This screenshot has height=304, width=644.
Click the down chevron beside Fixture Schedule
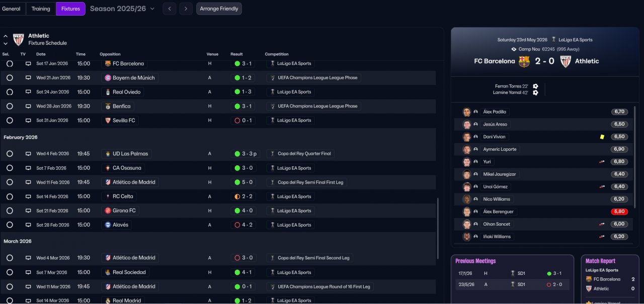[6, 44]
